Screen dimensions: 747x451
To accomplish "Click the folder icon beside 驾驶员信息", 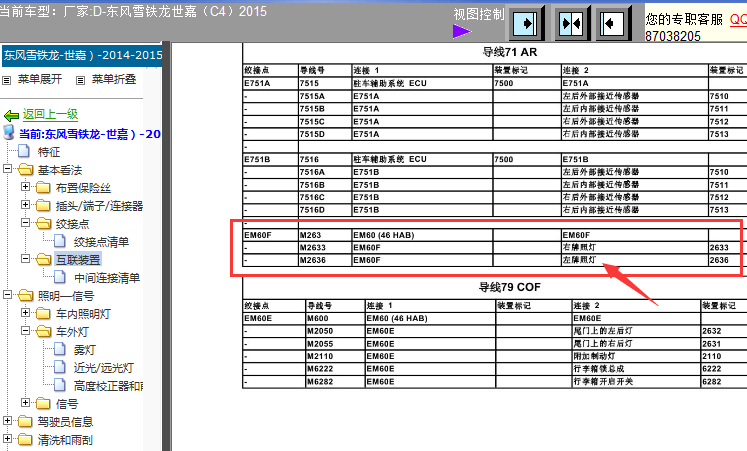I will pos(26,421).
